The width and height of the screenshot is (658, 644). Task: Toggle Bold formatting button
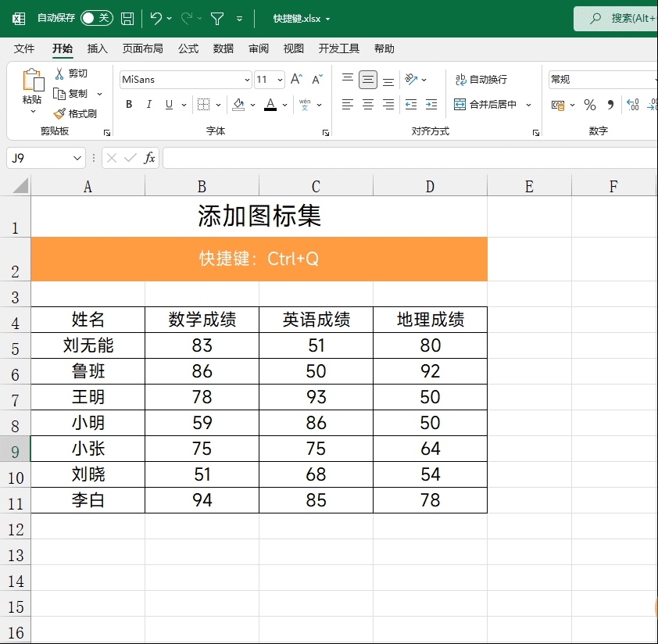pyautogui.click(x=129, y=105)
